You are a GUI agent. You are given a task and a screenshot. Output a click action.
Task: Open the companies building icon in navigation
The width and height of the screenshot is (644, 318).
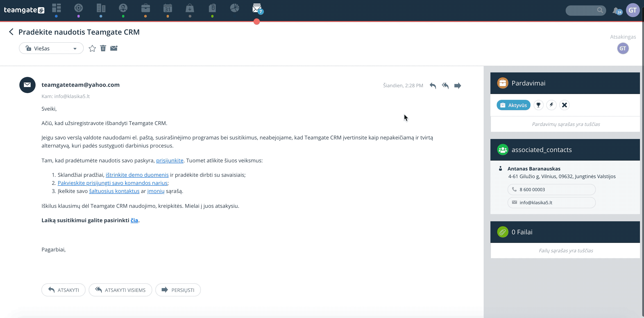point(101,8)
